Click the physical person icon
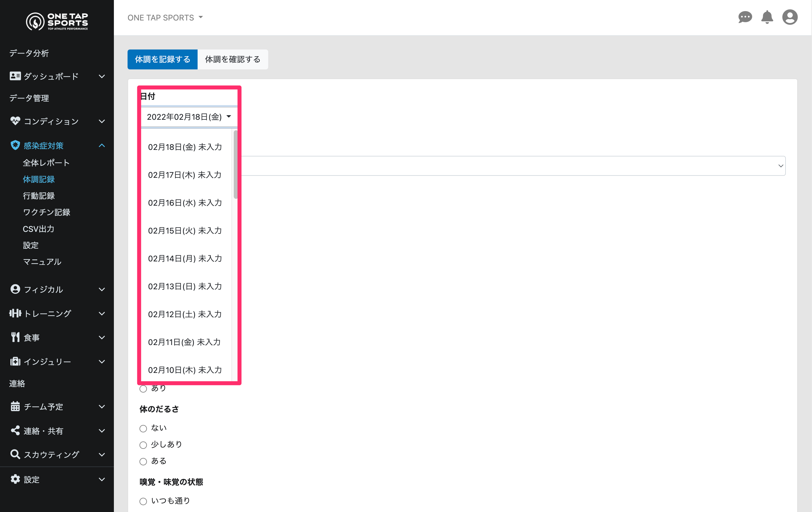The height and width of the screenshot is (512, 812). [x=15, y=289]
